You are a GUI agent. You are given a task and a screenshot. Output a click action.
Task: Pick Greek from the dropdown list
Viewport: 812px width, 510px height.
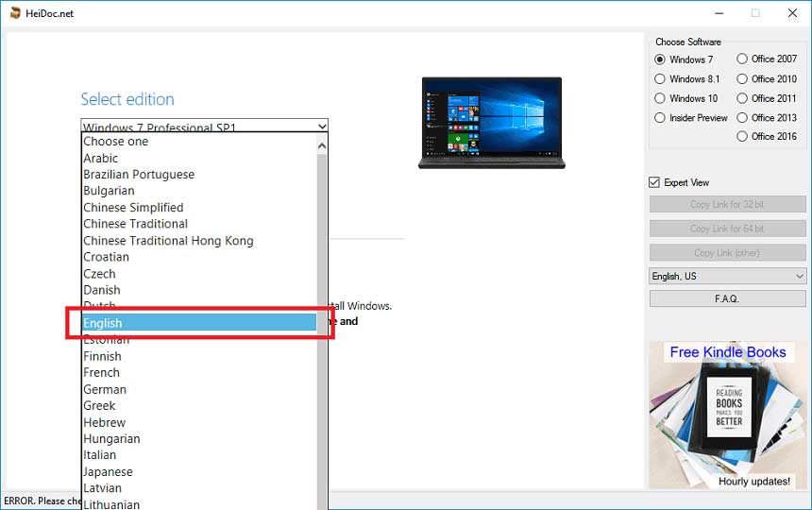pos(199,405)
